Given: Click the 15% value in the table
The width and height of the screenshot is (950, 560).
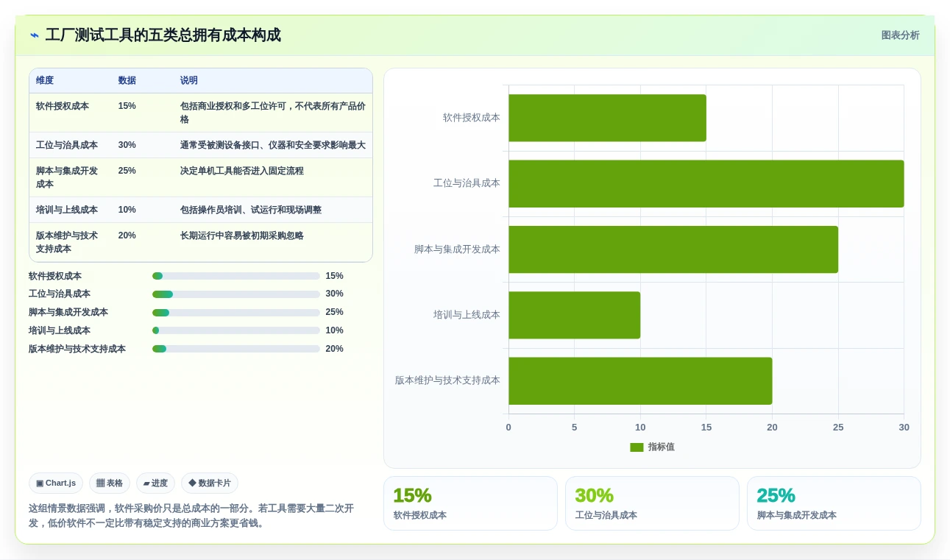Looking at the screenshot, I should [x=127, y=106].
